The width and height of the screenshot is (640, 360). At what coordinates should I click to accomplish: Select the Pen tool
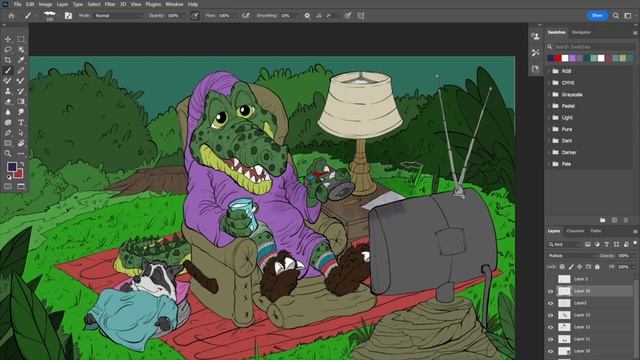(x=8, y=133)
